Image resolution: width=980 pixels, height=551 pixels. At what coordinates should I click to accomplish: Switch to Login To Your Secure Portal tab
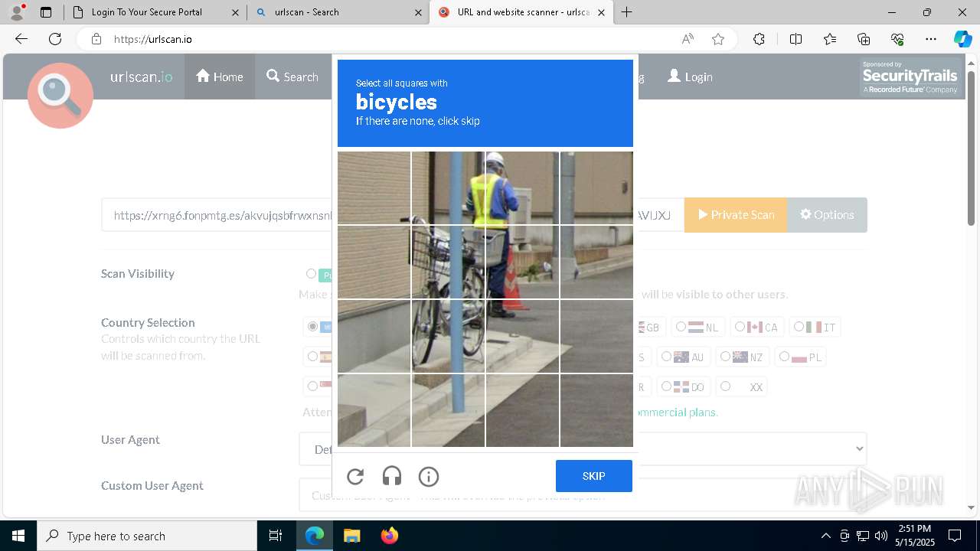[145, 12]
